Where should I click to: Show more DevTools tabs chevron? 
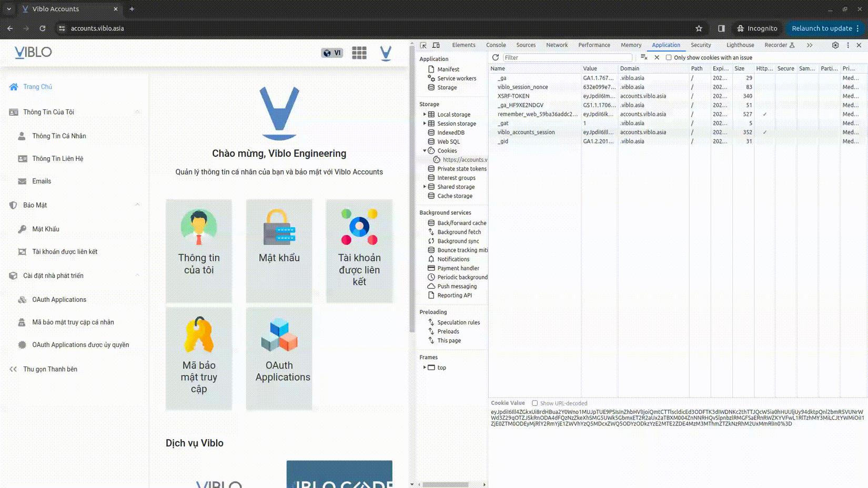[x=810, y=45]
